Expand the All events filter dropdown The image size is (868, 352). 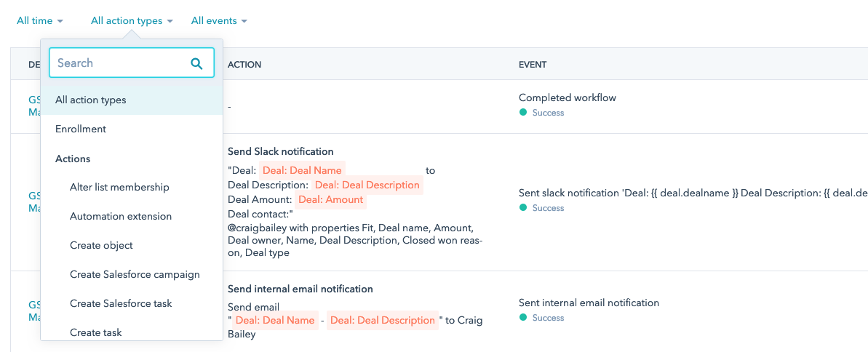click(x=219, y=21)
